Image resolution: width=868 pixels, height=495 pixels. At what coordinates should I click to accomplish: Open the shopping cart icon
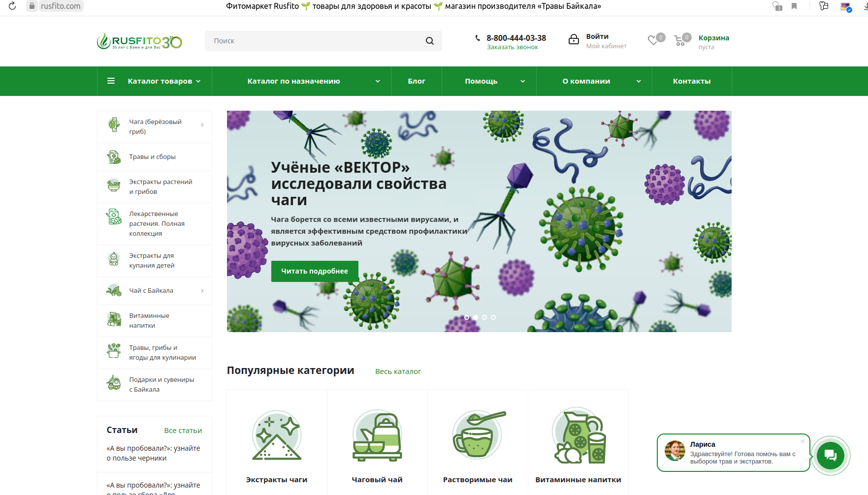pyautogui.click(x=679, y=40)
